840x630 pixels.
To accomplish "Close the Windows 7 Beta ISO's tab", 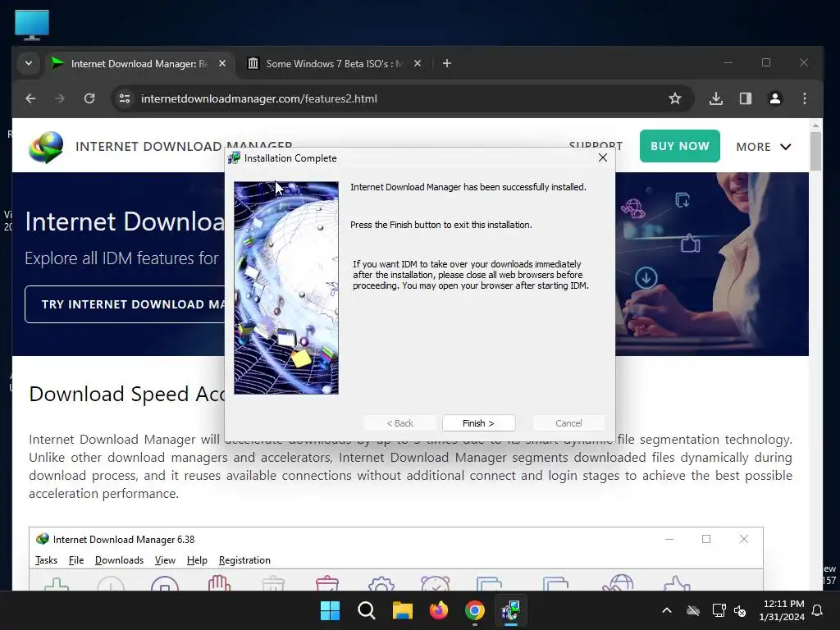I will click(x=418, y=63).
